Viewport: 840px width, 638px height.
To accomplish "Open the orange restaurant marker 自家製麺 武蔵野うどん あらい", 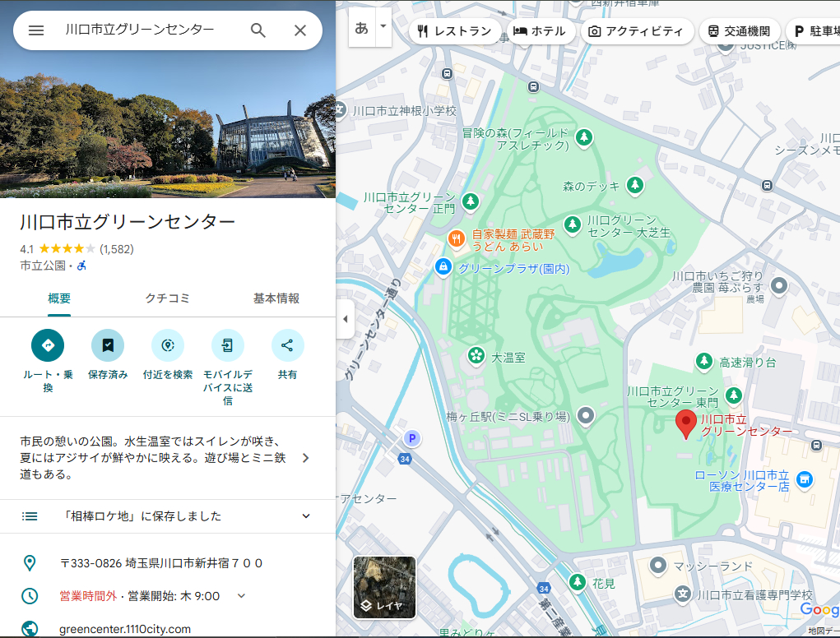I will 457,238.
